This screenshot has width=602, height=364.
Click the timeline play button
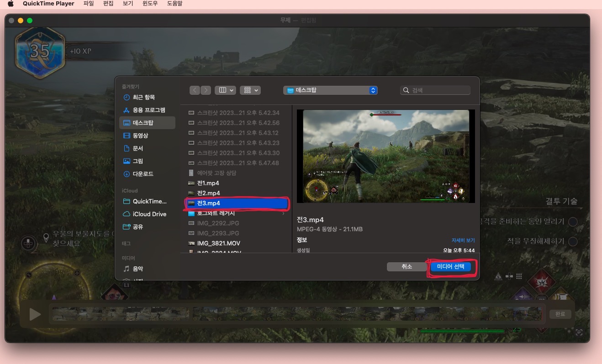point(35,314)
